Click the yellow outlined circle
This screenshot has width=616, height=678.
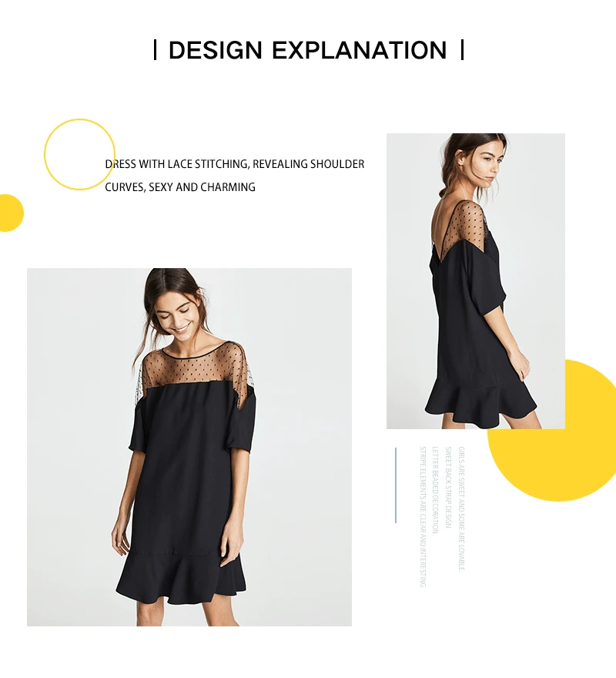pos(79,154)
